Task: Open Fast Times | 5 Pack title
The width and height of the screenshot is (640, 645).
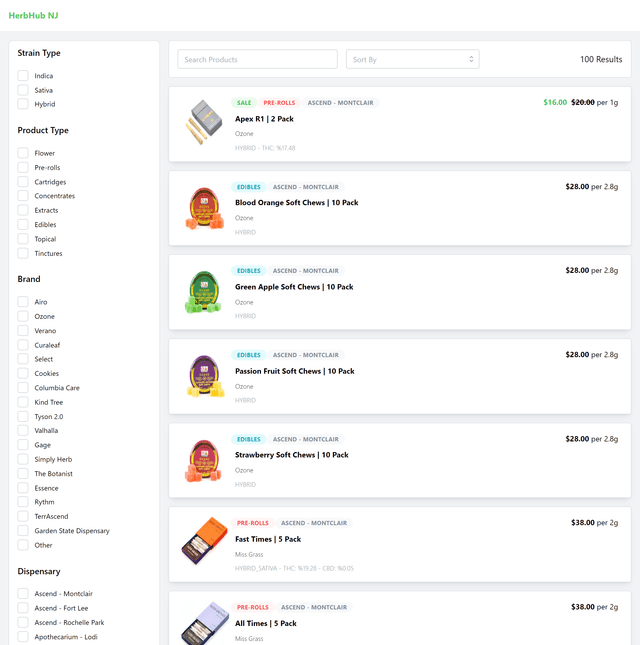Action: click(x=268, y=539)
